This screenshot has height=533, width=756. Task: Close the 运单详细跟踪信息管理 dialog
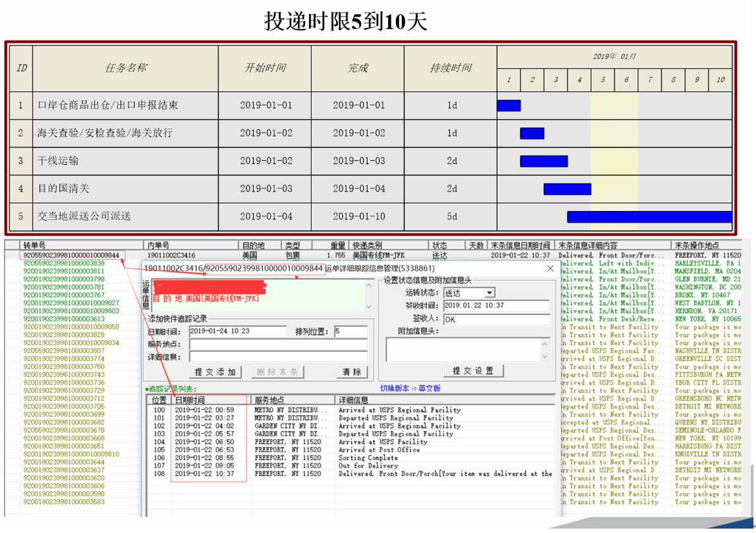point(550,269)
